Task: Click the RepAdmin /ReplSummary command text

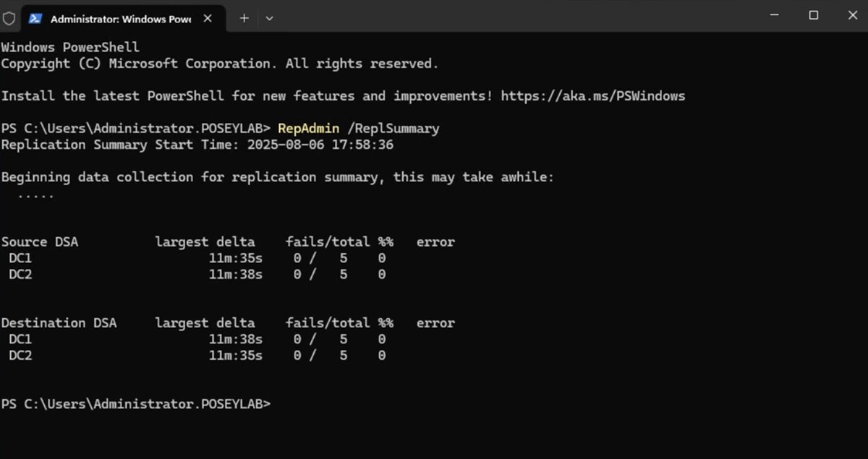Action: click(x=358, y=128)
